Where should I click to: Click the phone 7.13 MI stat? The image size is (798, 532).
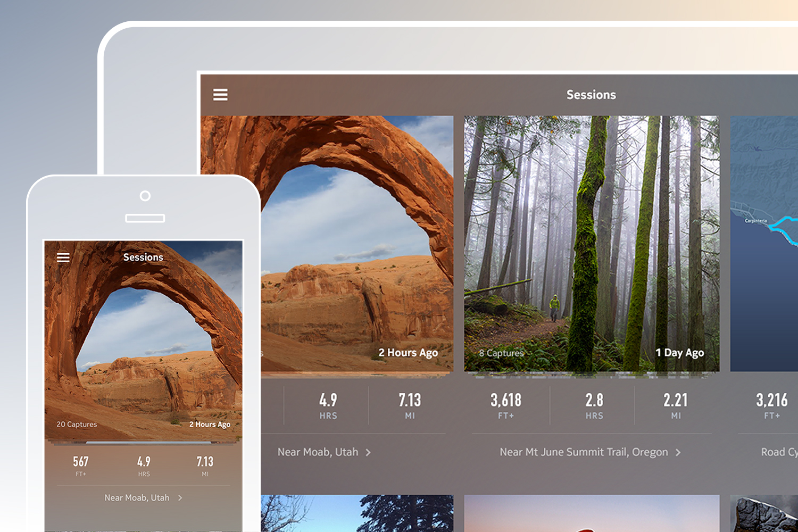point(205,465)
